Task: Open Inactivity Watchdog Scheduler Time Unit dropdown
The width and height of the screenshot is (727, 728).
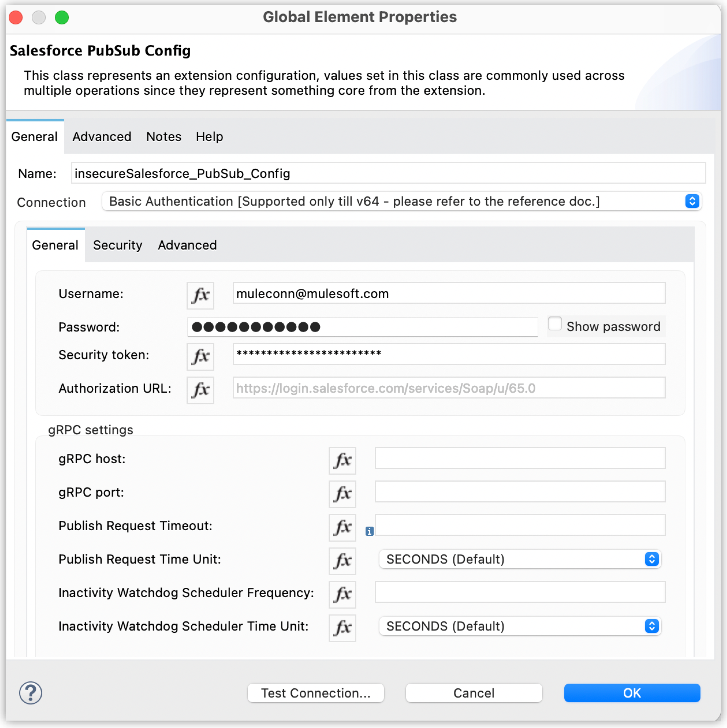Action: tap(520, 626)
